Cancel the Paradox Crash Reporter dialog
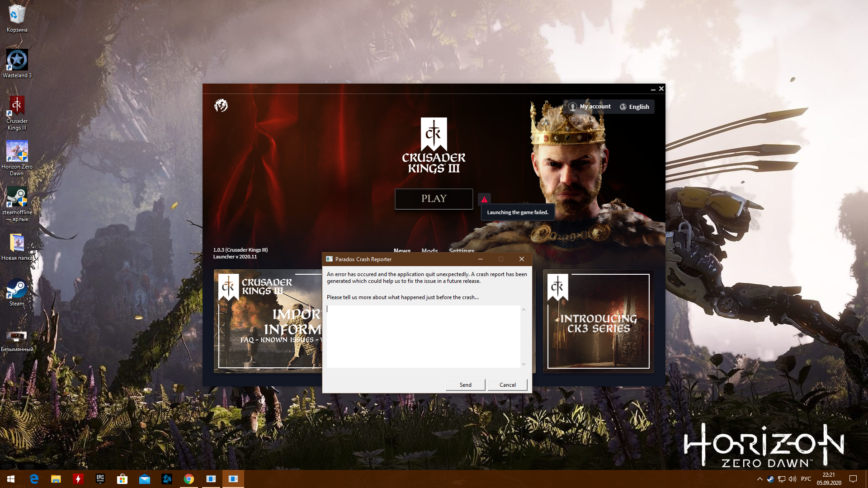This screenshot has width=868, height=488. (507, 385)
